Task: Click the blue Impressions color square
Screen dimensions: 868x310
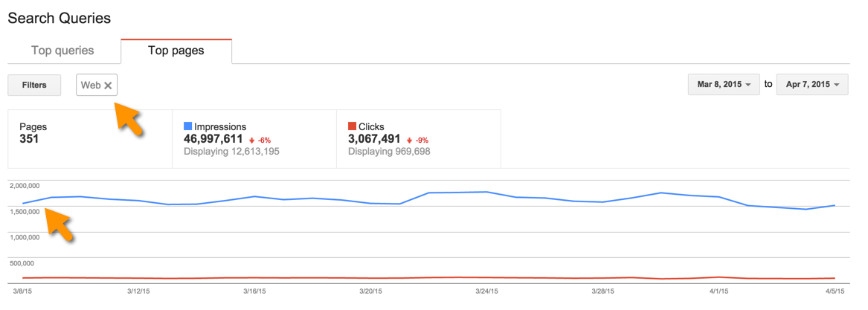Action: [187, 126]
